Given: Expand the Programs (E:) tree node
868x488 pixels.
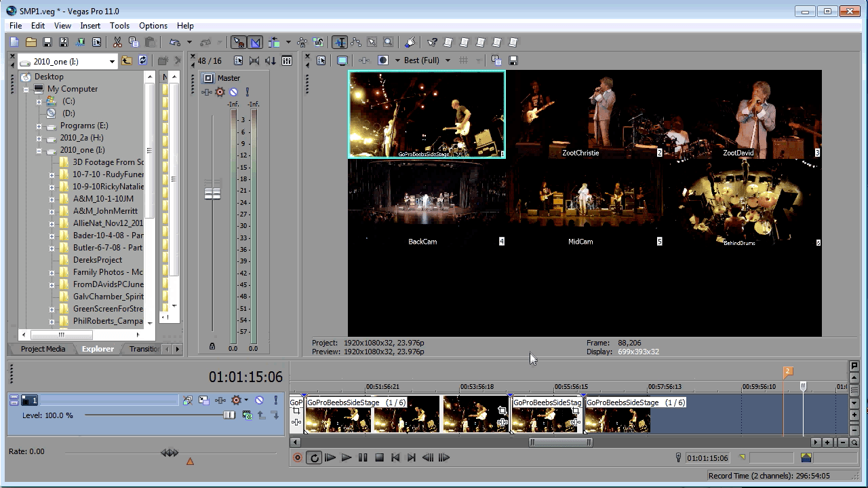Looking at the screenshot, I should [x=39, y=126].
